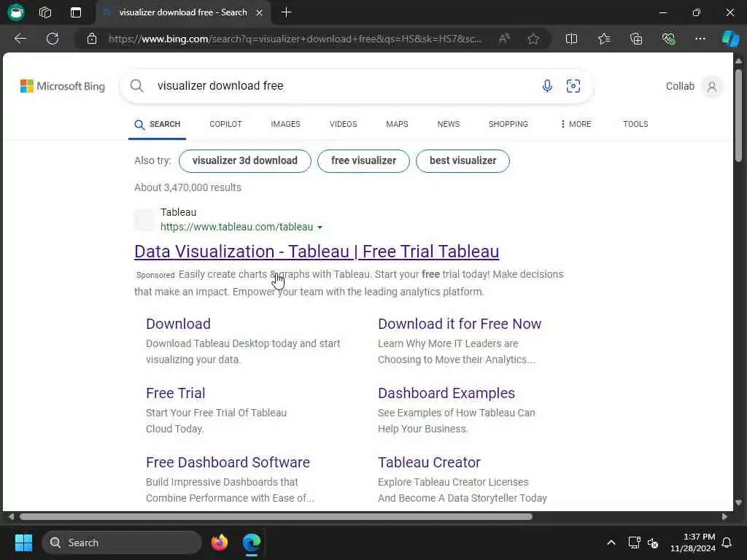747x560 pixels.
Task: Open Data Visualization - Tableau result title
Action: pyautogui.click(x=317, y=252)
